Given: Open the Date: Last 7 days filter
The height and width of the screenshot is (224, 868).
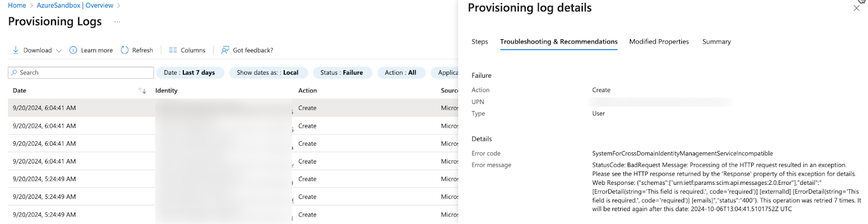Looking at the screenshot, I should 190,72.
